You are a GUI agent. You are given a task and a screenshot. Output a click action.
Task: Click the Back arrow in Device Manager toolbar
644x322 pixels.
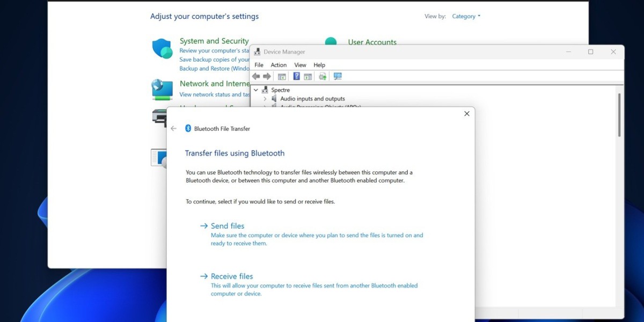pyautogui.click(x=256, y=76)
